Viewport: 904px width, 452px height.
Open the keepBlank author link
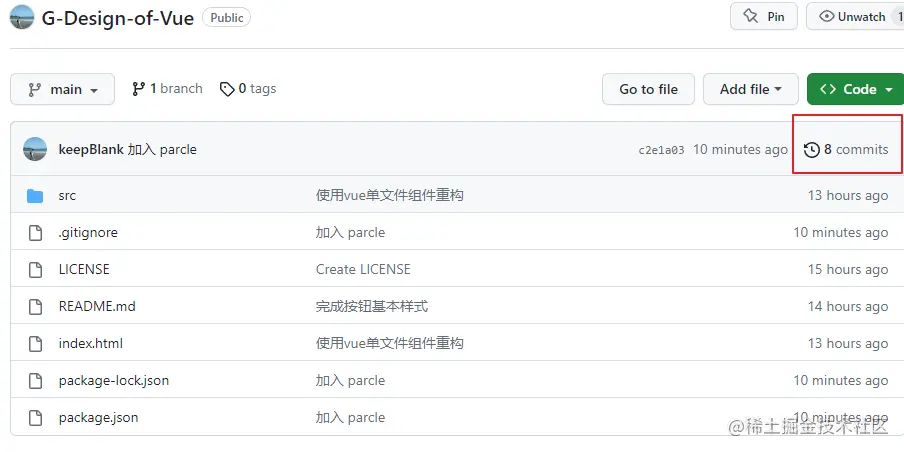tap(91, 149)
